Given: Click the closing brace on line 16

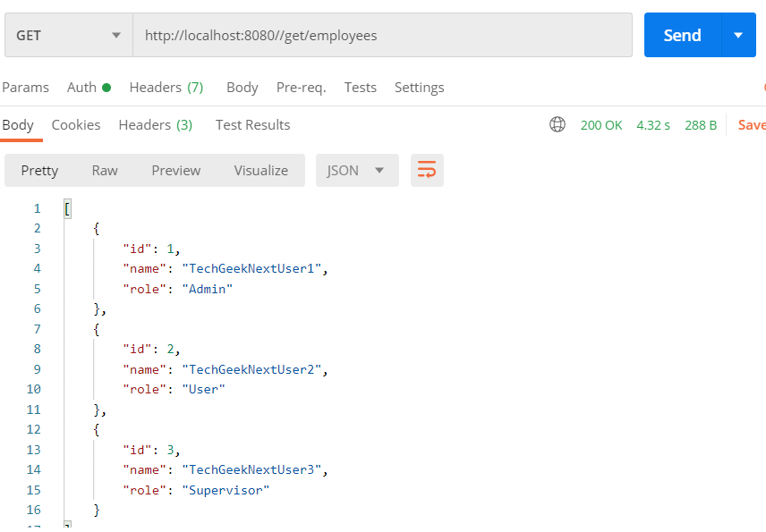Looking at the screenshot, I should [x=97, y=510].
